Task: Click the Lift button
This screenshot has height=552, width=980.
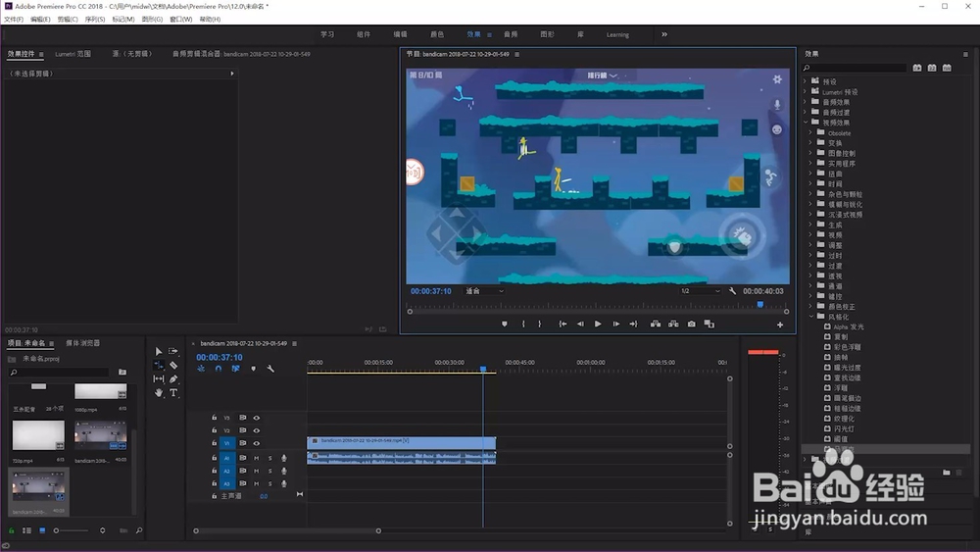Action: pyautogui.click(x=655, y=324)
